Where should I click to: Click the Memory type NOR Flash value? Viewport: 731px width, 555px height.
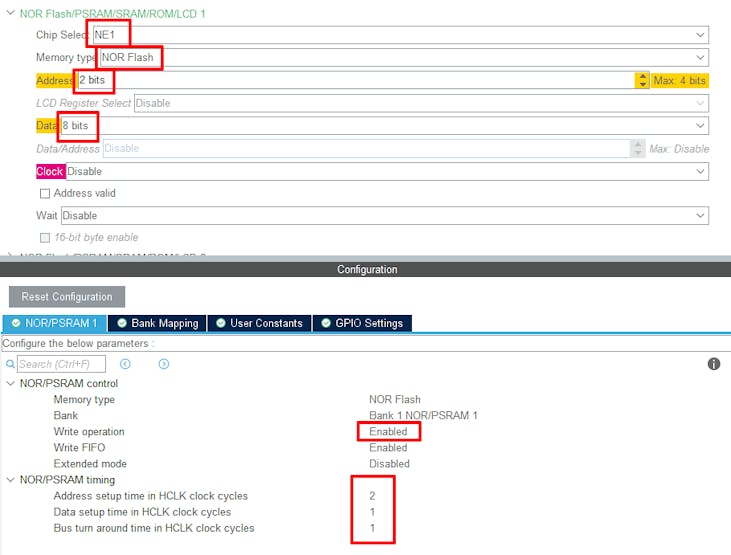[395, 399]
